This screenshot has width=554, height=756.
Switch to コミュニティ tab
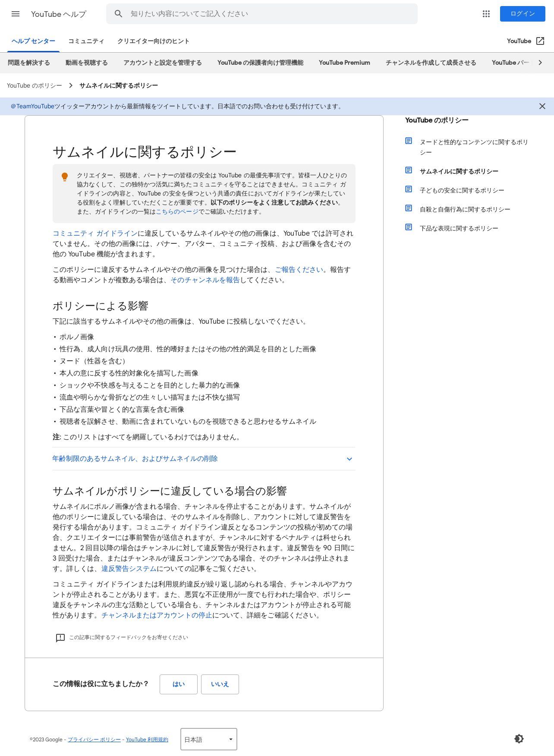tap(86, 41)
